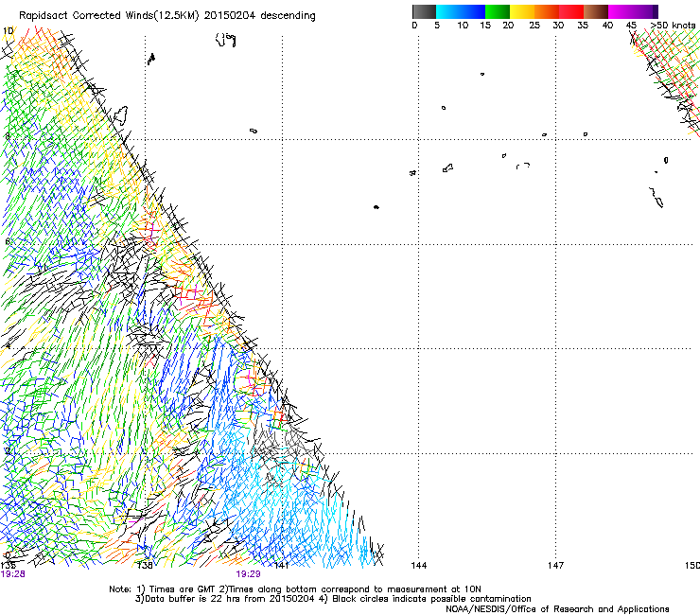Click the '>50 knots' legend label

[x=674, y=26]
